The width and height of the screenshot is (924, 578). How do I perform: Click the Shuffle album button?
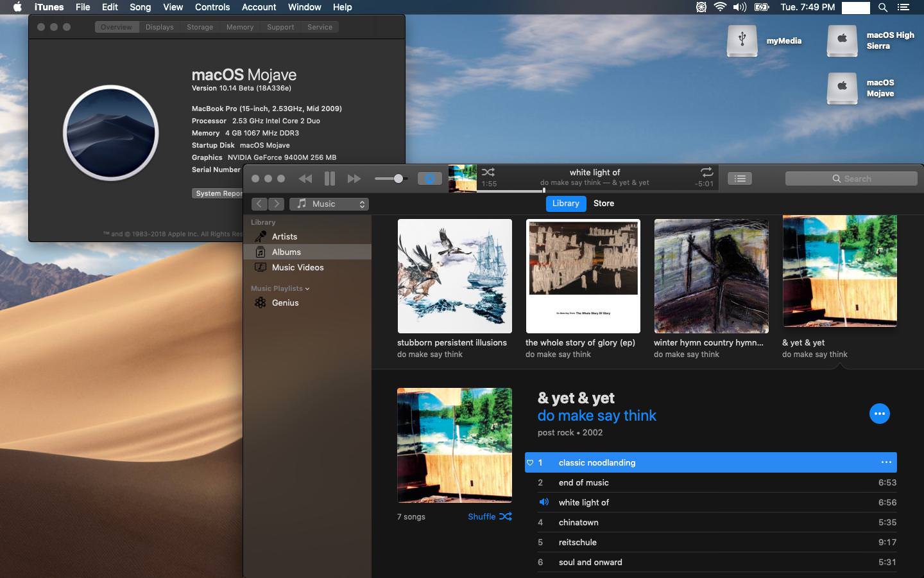click(490, 516)
